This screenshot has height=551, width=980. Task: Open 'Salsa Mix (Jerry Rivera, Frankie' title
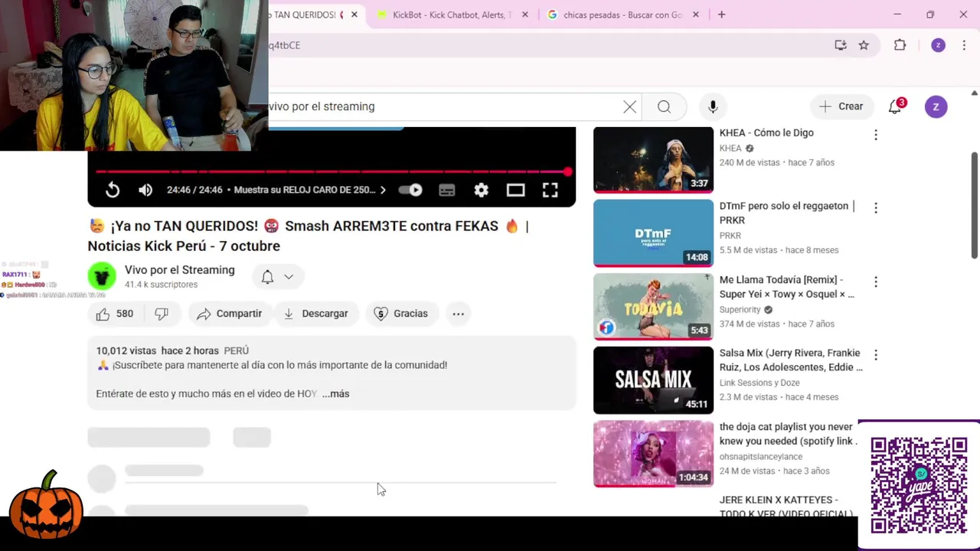pos(791,360)
